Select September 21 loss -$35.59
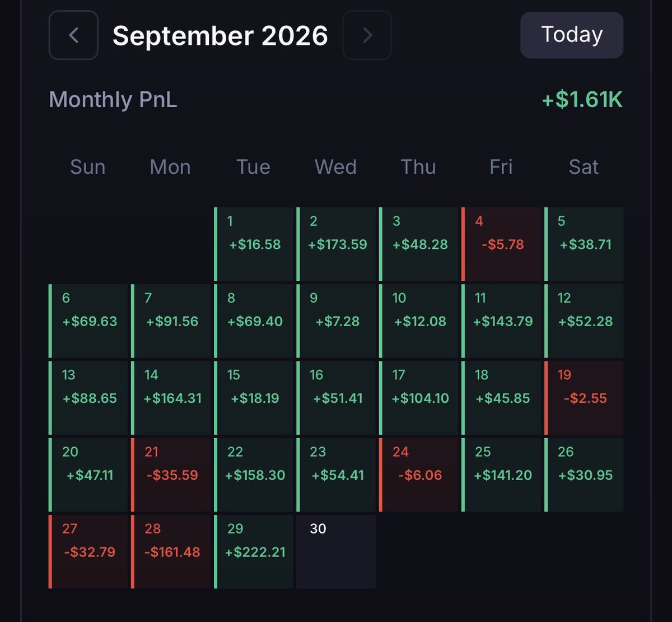Screen dimensions: 672x622 pyautogui.click(x=171, y=475)
